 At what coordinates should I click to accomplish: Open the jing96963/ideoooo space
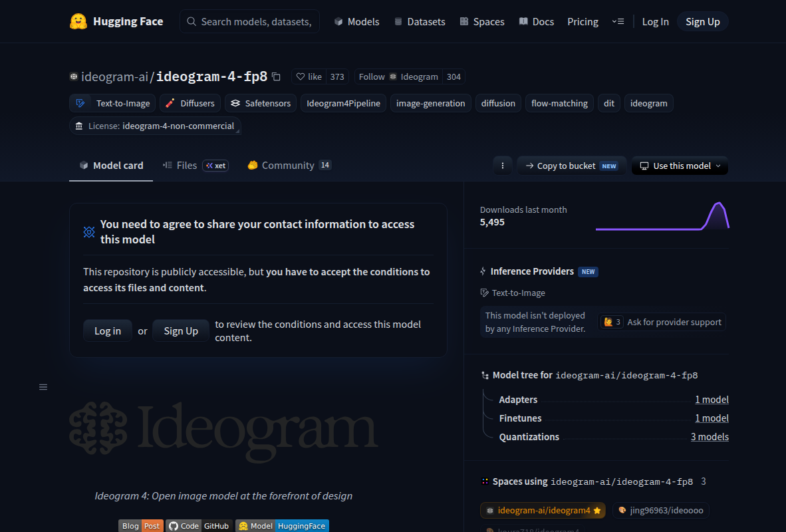(661, 511)
